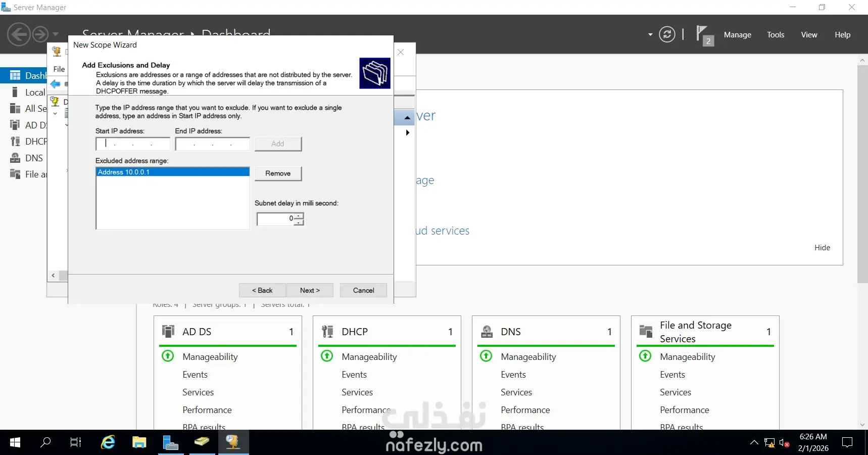Image resolution: width=868 pixels, height=455 pixels.
Task: Select the File and Storage sidebar icon
Action: coord(15,174)
